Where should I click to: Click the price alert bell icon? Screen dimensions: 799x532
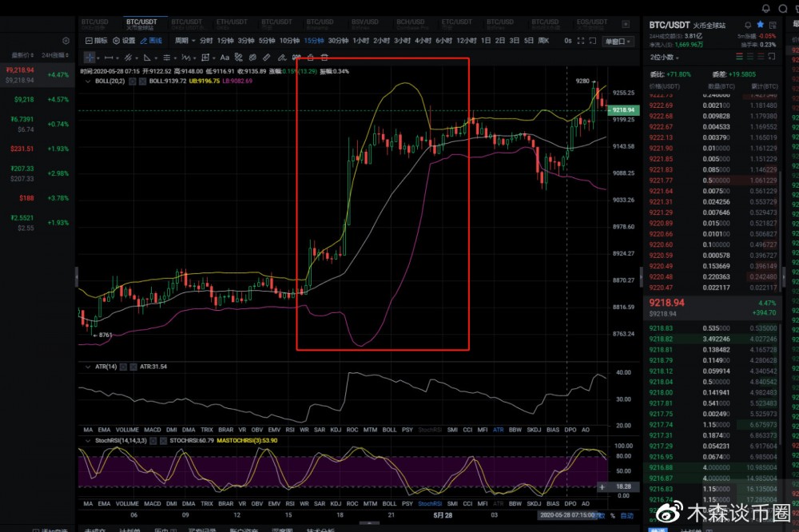tap(747, 26)
